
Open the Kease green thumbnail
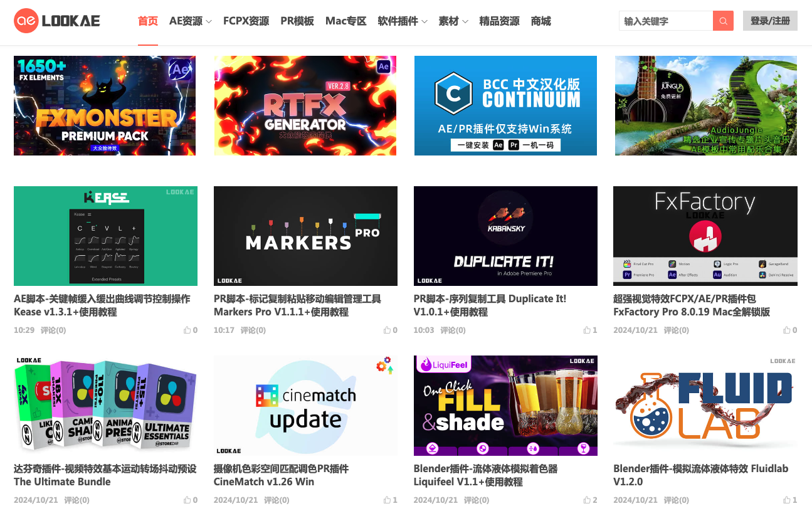105,236
